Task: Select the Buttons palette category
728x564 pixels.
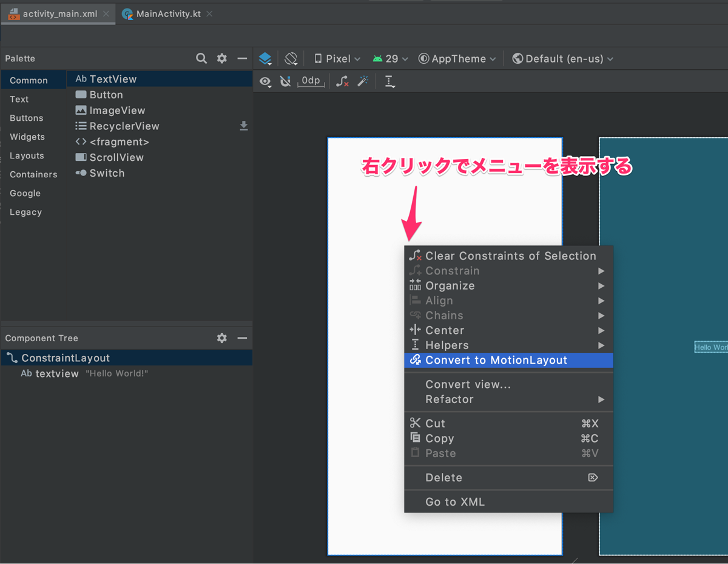Action: point(33,118)
